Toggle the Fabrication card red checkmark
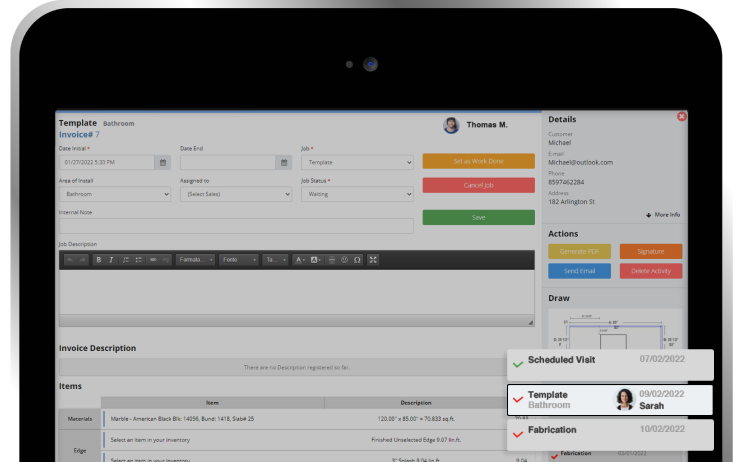This screenshot has width=738, height=462. 517,434
